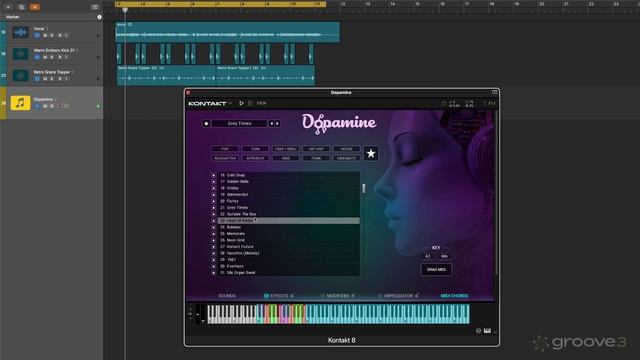Preview chord set 16 Cold Snap play arrow
Viewport: 640px width, 360px height.
(x=213, y=175)
